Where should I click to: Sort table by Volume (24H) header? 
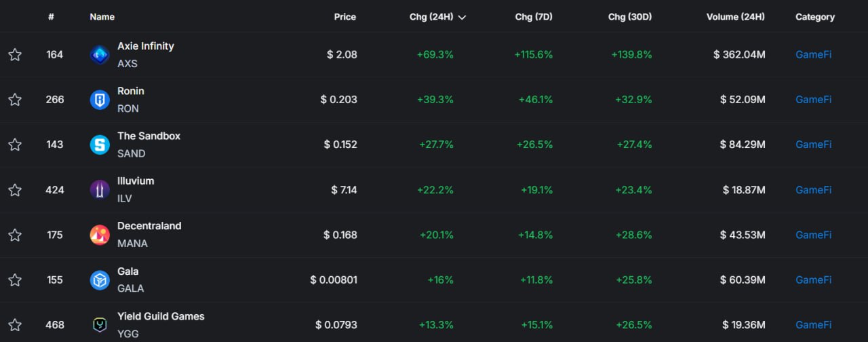point(735,17)
